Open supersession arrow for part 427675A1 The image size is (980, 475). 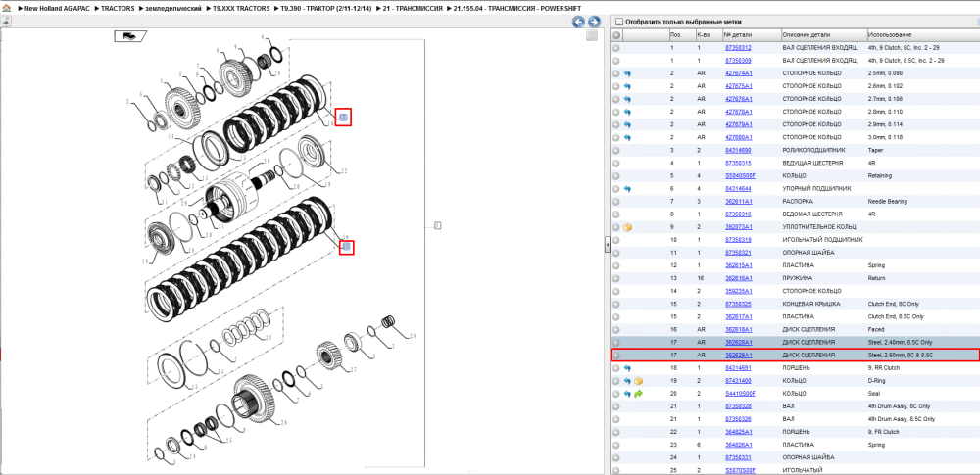pyautogui.click(x=627, y=86)
